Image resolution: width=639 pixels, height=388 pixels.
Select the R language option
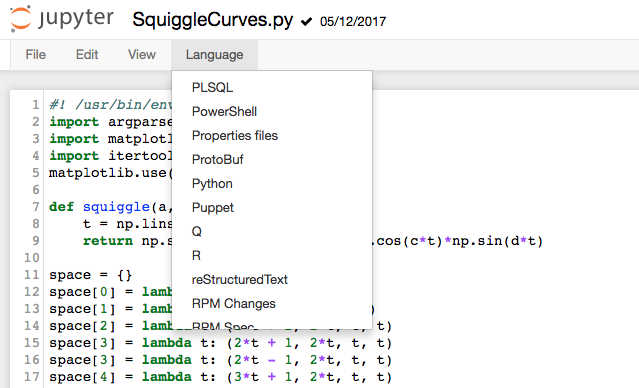pos(272,256)
